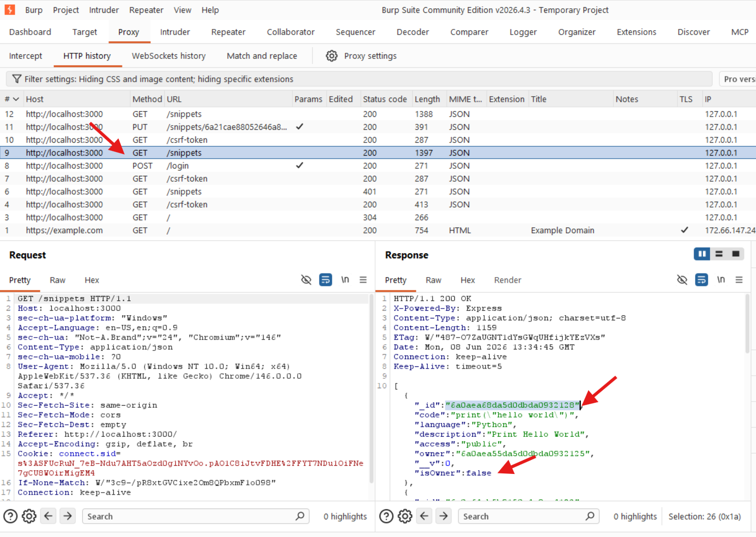Switch to the Decoder tab
This screenshot has height=537, width=756.
(x=412, y=32)
